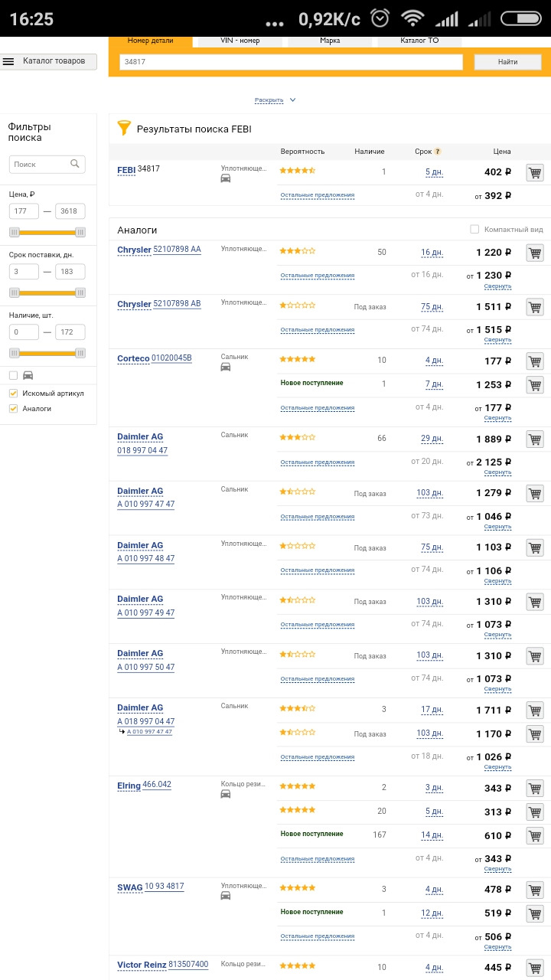
Task: Uncheck Аналоги filter checkbox
Action: coord(13,409)
